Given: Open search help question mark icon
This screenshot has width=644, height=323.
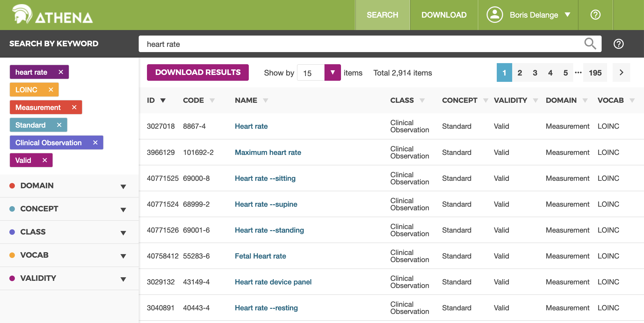Looking at the screenshot, I should (619, 44).
